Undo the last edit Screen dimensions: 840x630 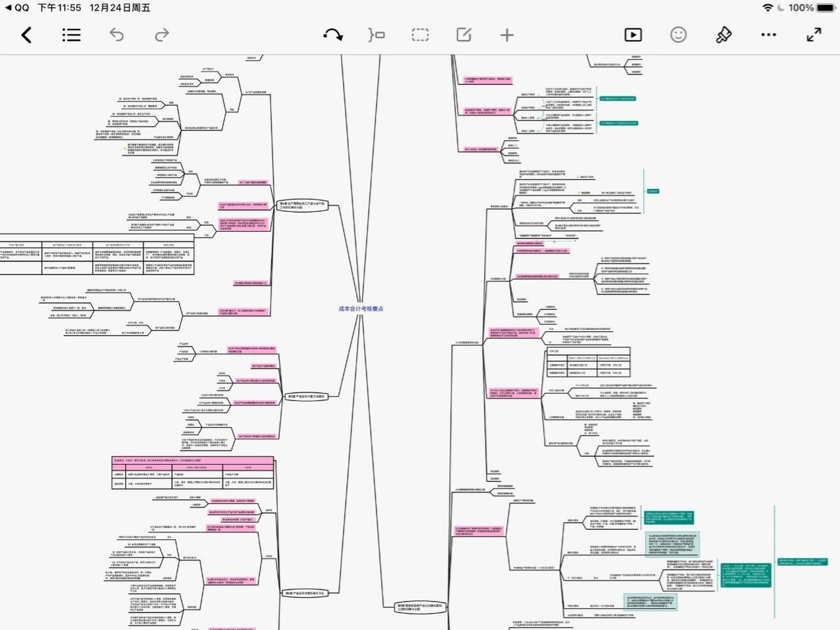click(x=117, y=35)
